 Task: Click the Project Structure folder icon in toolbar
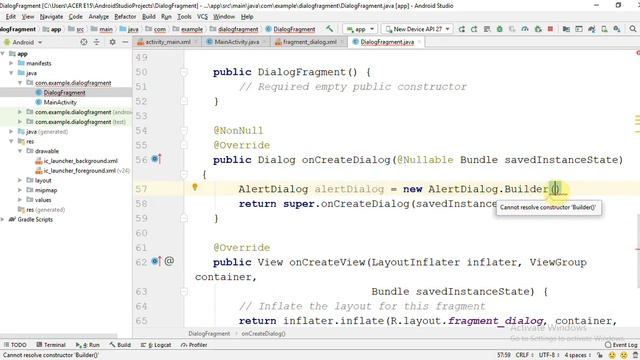(566, 29)
